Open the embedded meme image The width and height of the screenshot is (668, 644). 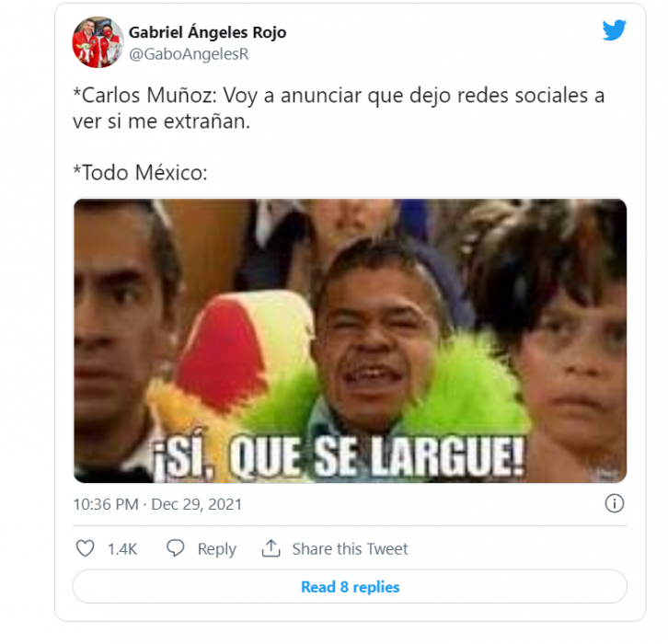point(350,340)
